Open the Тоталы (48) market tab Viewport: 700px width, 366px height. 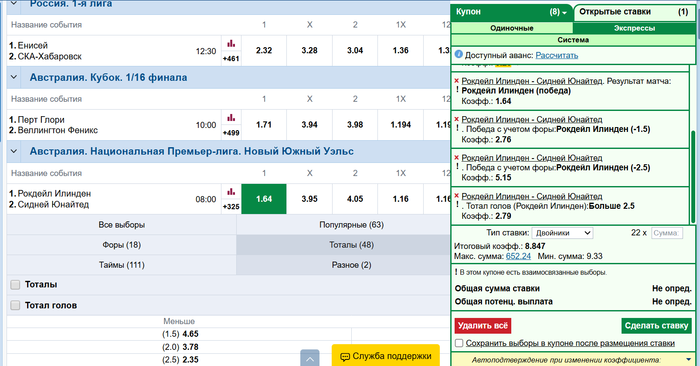(x=351, y=245)
